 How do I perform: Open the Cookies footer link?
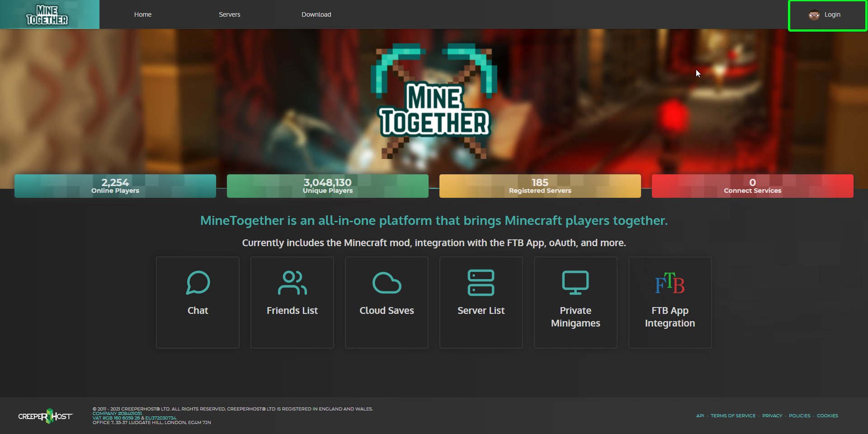click(827, 416)
